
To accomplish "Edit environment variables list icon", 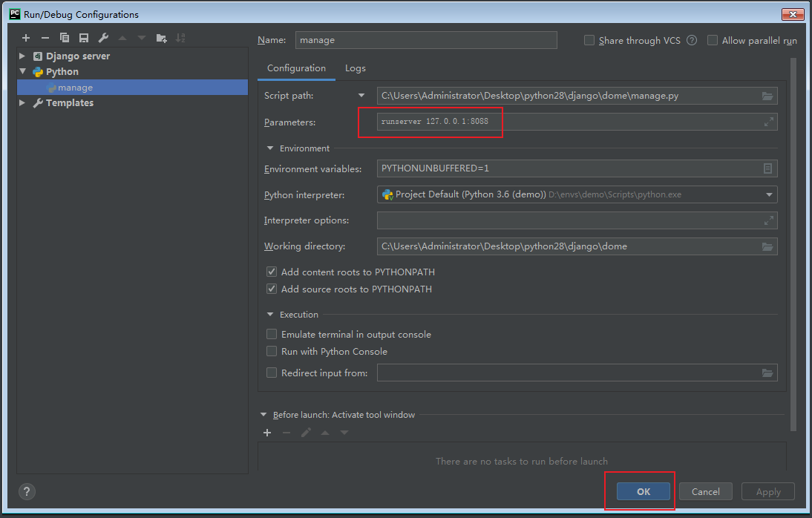I will point(767,168).
